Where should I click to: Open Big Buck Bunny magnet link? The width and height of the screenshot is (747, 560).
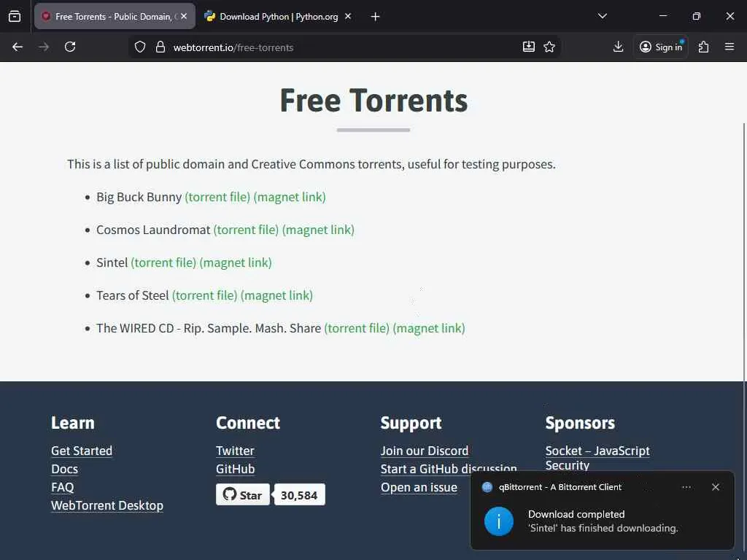coord(290,197)
